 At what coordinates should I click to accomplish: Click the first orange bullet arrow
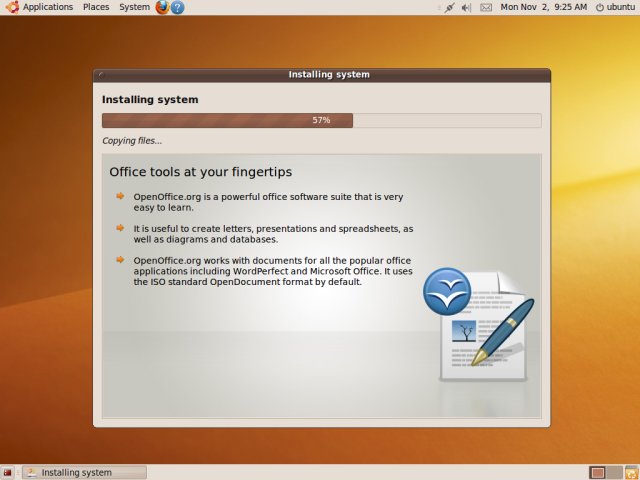pos(120,196)
